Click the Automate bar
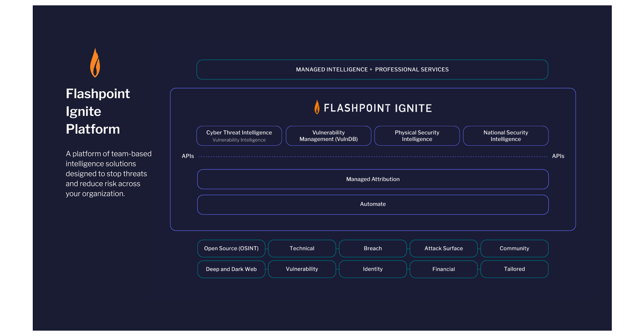The width and height of the screenshot is (644, 336). click(x=373, y=205)
